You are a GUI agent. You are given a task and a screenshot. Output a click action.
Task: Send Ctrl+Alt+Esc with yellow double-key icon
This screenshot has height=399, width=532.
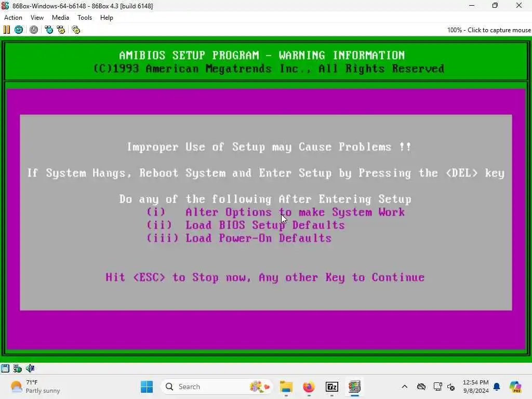point(61,30)
